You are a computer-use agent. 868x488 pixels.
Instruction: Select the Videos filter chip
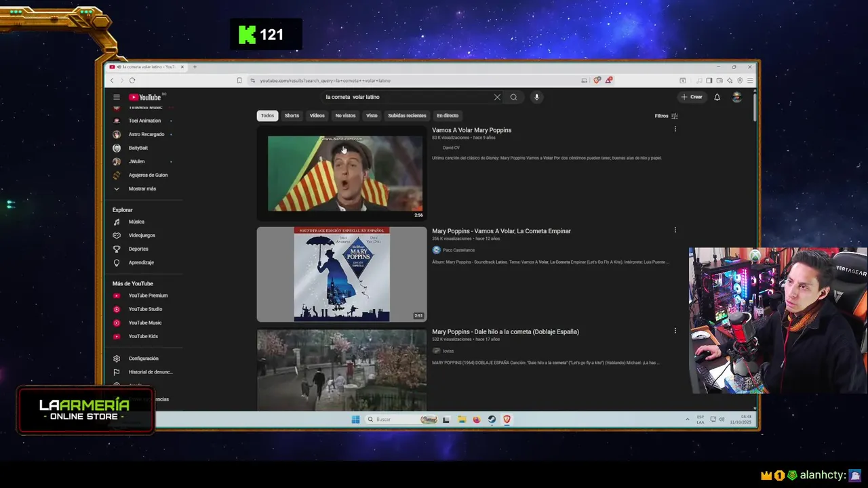(x=317, y=115)
